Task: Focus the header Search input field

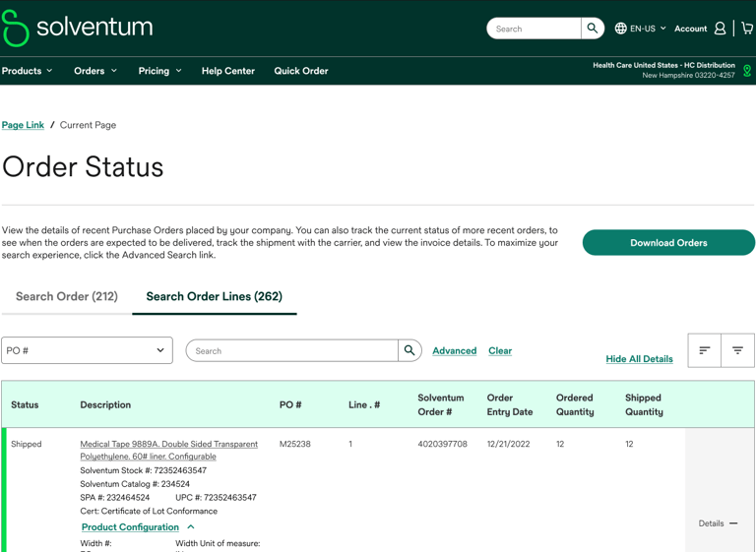Action: [534, 29]
